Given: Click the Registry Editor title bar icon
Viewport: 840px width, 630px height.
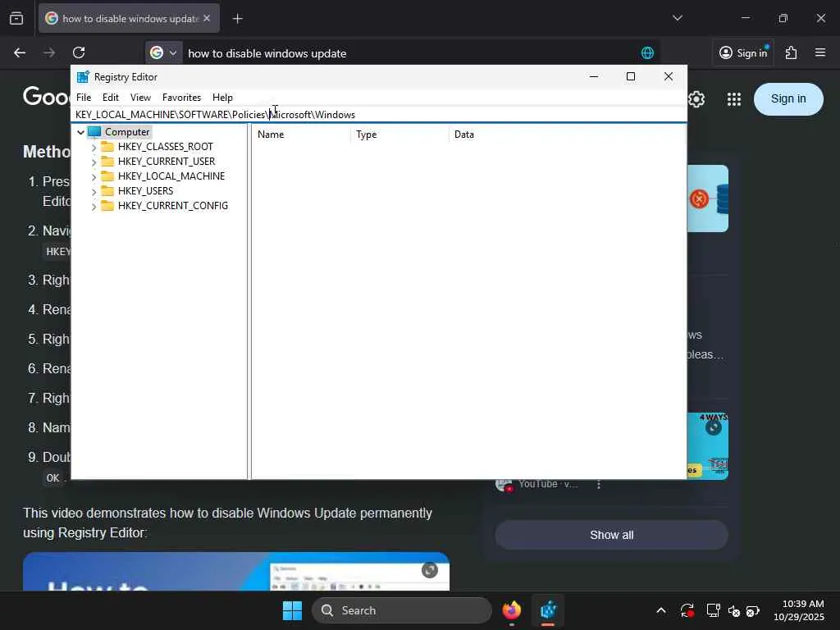Looking at the screenshot, I should point(83,77).
